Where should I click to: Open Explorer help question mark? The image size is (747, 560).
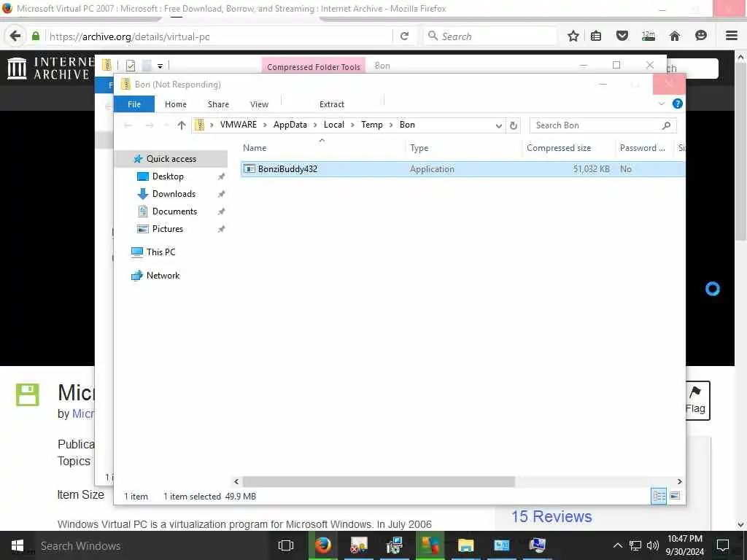[x=677, y=104]
